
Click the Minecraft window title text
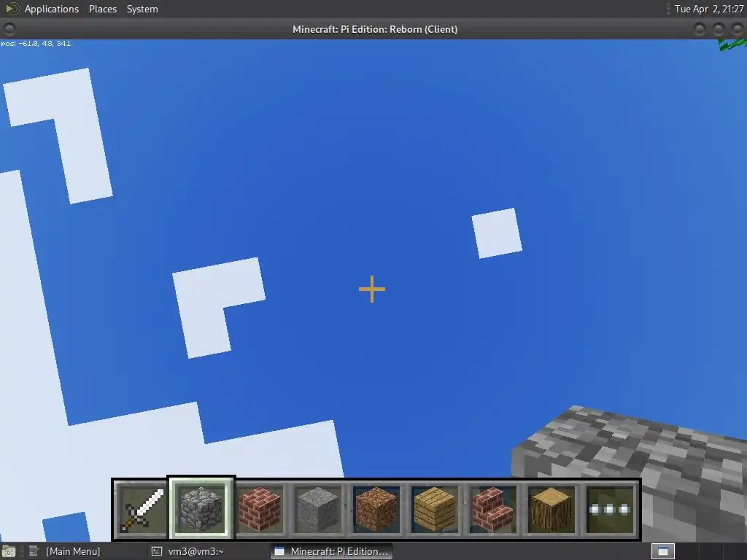coord(375,29)
